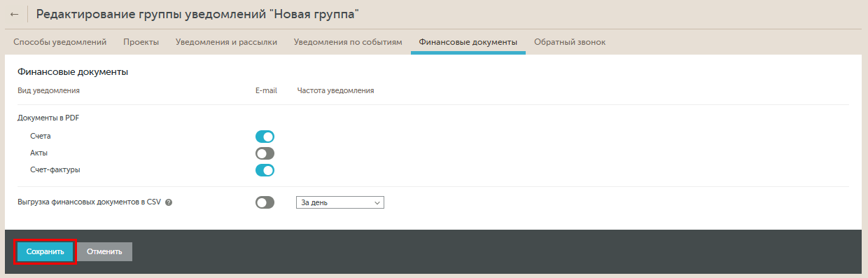Click the Сохранить button
The image size is (868, 278).
[45, 251]
